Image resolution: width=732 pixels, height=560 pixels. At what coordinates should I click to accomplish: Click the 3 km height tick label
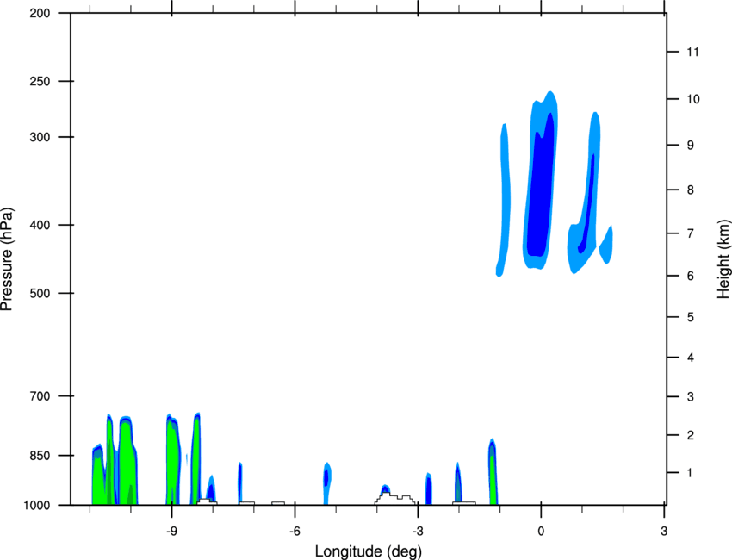[x=691, y=397]
